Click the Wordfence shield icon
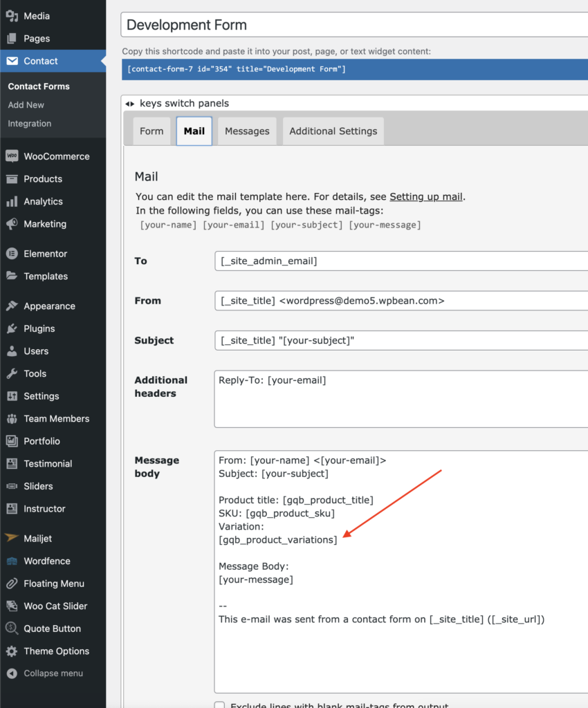The width and height of the screenshot is (588, 708). [12, 561]
